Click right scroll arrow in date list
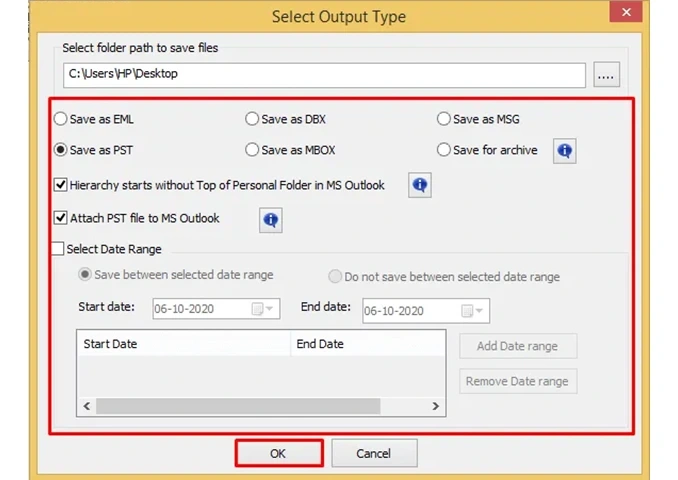The height and width of the screenshot is (480, 678). tap(435, 406)
